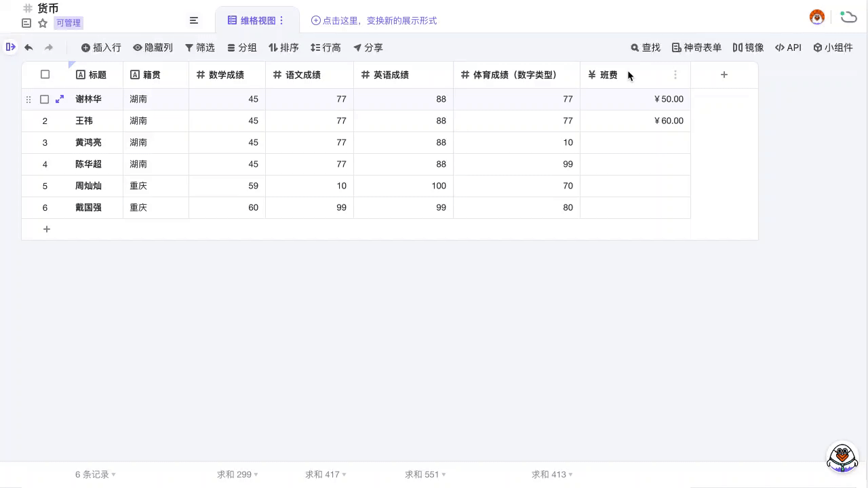The width and height of the screenshot is (868, 488).
Task: Click the 插入行 button
Action: [x=100, y=47]
